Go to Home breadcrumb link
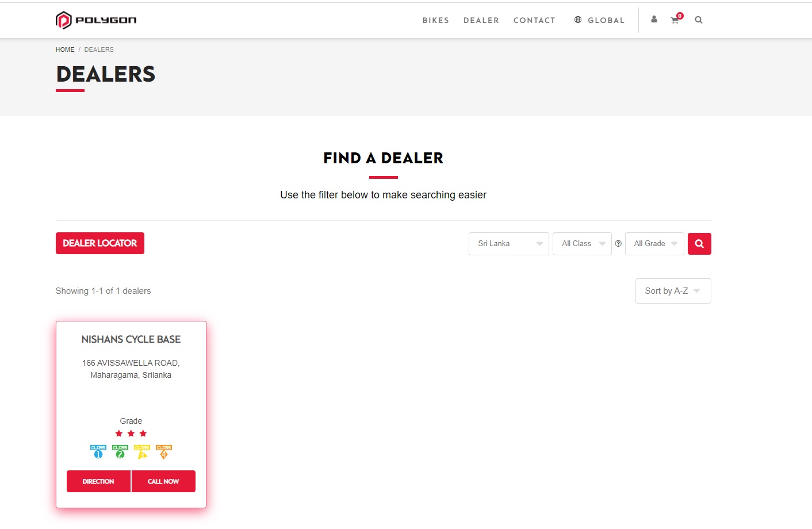This screenshot has height=529, width=812. point(65,49)
